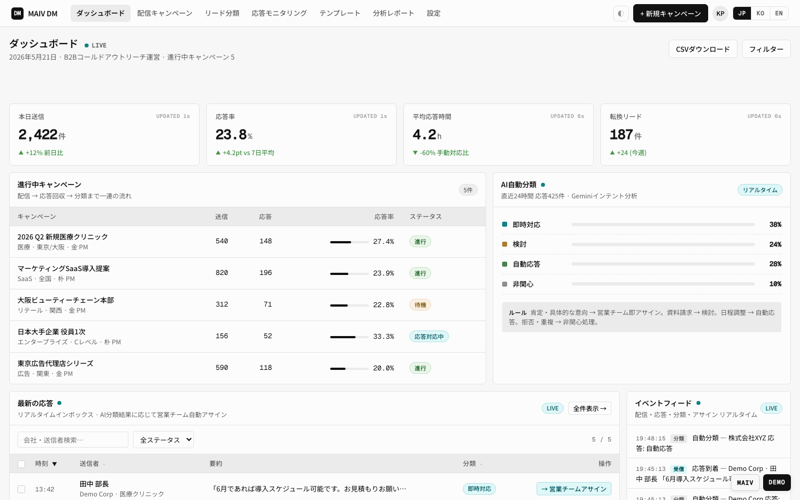Sort responses by 分類 column

click(x=472, y=464)
